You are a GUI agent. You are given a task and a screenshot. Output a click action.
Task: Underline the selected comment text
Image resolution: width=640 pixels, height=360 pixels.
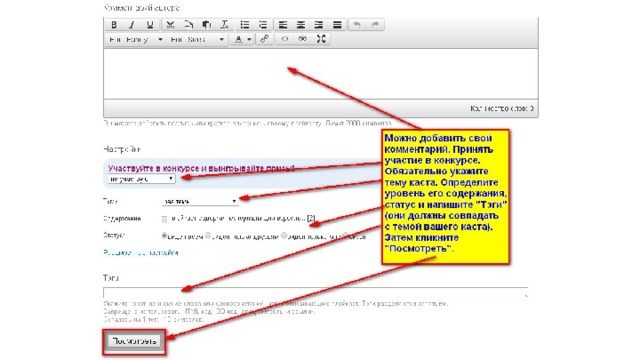click(150, 25)
